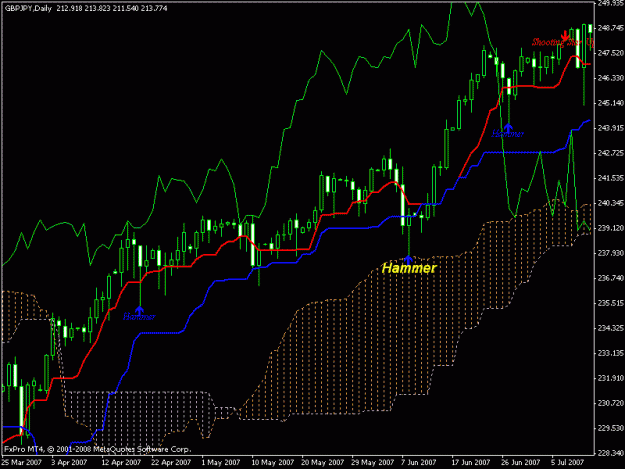
Task: Click the 29 May 2007 date label
Action: click(x=372, y=463)
